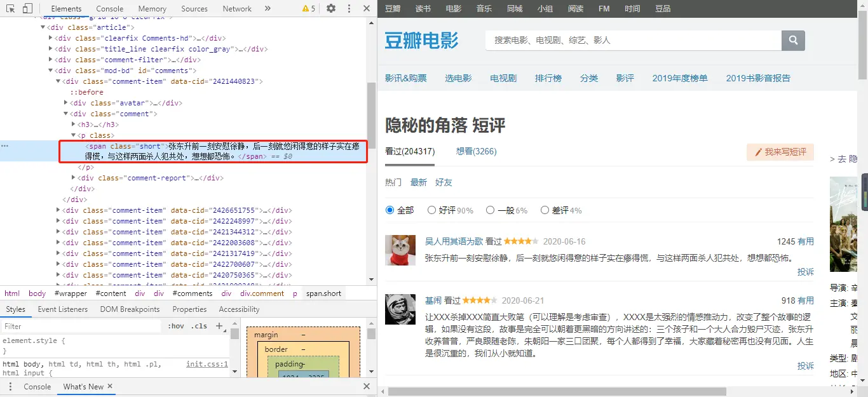Expand div class clearfix Comments-hd node
The height and width of the screenshot is (397, 868).
(x=51, y=38)
